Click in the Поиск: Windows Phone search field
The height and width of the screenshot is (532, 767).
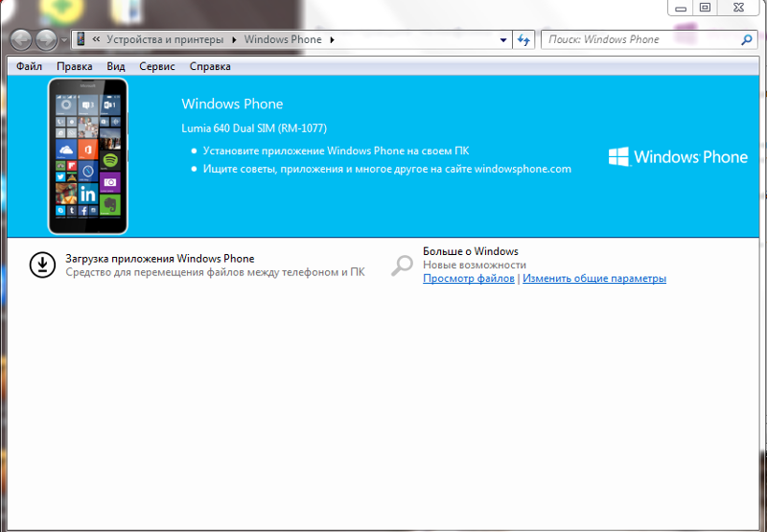pos(638,40)
